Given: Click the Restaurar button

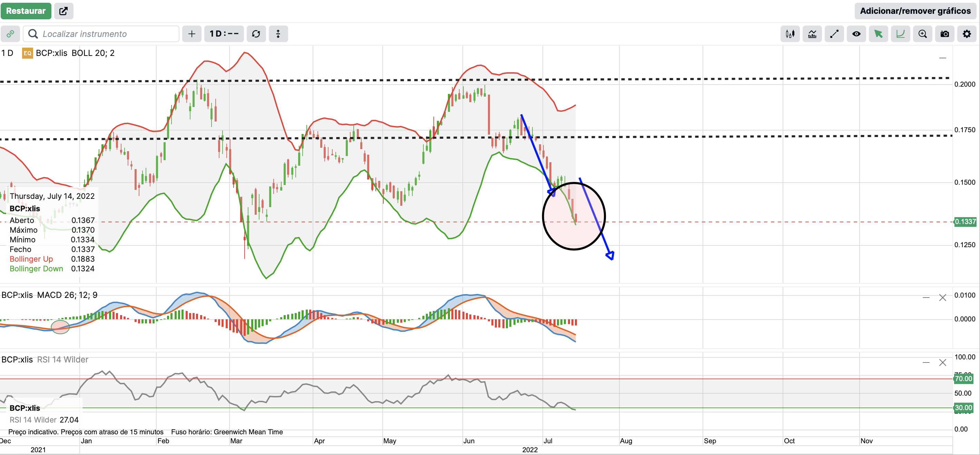Looking at the screenshot, I should coord(26,11).
